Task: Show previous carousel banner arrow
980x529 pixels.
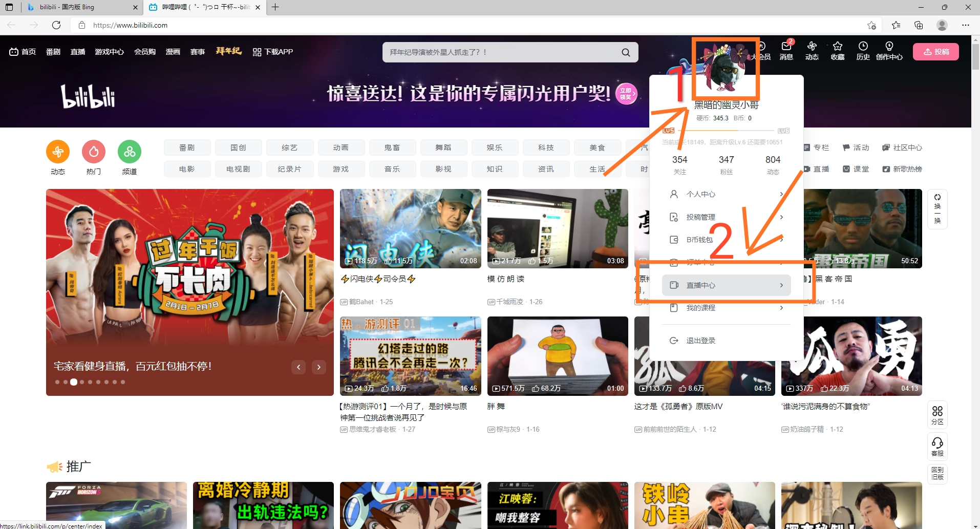Action: 299,367
